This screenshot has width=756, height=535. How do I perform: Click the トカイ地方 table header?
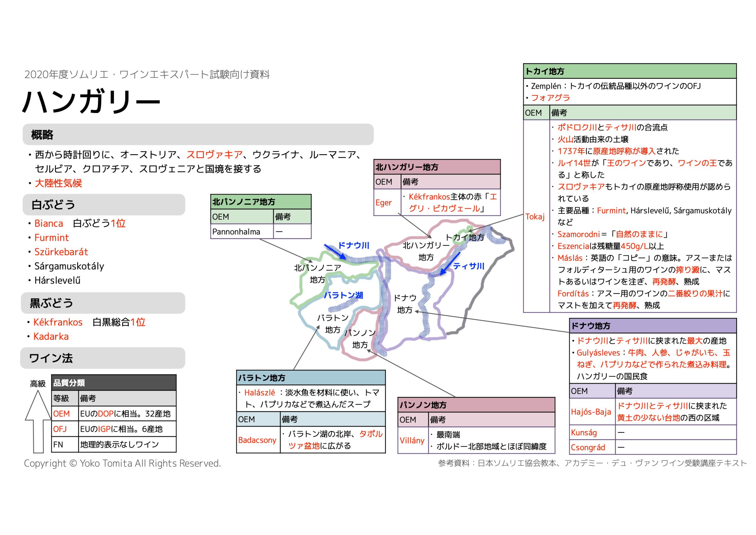click(630, 71)
